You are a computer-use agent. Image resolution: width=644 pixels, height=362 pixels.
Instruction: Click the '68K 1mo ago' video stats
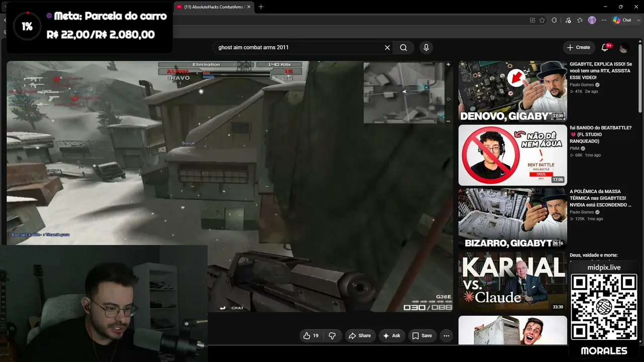(x=585, y=155)
